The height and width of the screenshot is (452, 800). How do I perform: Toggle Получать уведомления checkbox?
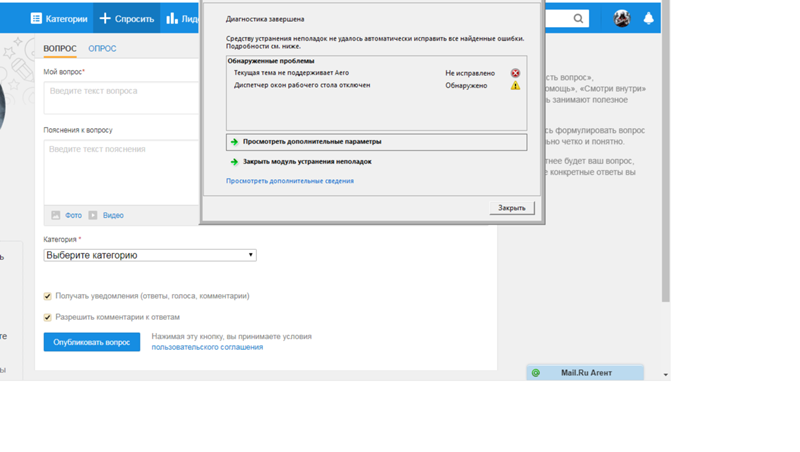[x=47, y=296]
